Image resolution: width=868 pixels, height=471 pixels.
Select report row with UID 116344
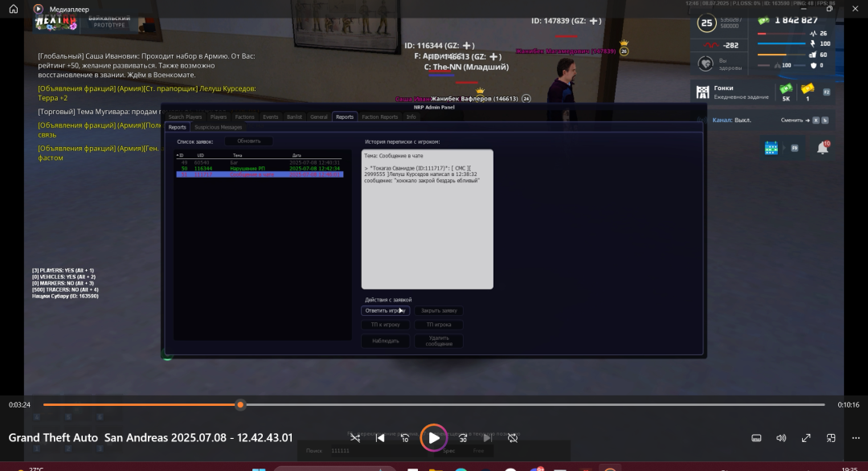pyautogui.click(x=260, y=168)
